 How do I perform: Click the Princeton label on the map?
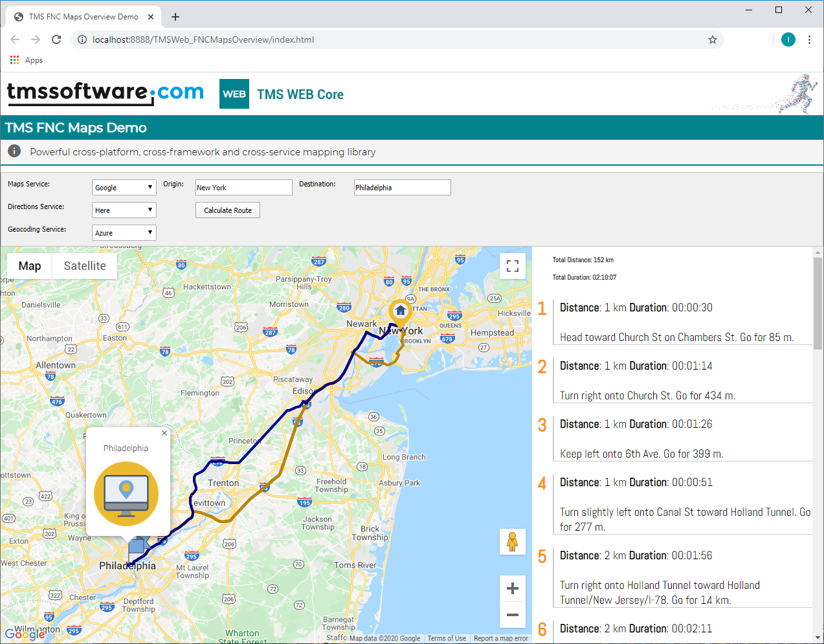coord(245,441)
